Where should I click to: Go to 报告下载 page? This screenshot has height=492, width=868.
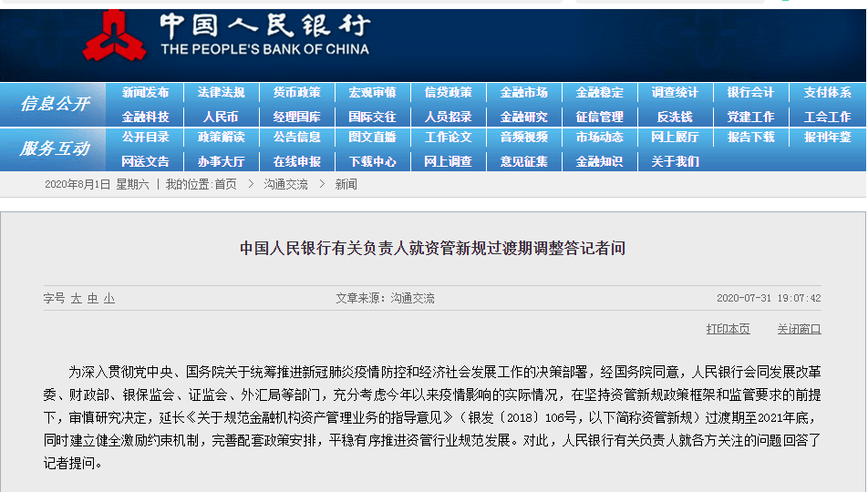pyautogui.click(x=751, y=138)
